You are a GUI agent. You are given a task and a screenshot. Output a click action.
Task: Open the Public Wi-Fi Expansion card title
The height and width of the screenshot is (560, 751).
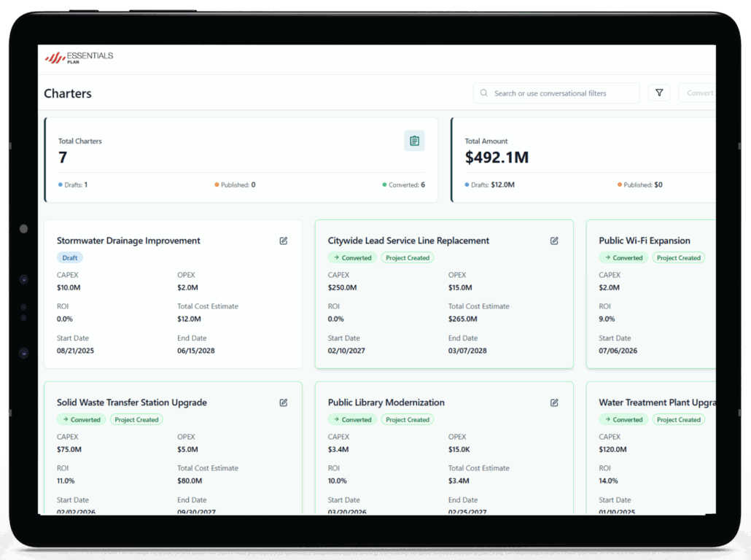644,241
